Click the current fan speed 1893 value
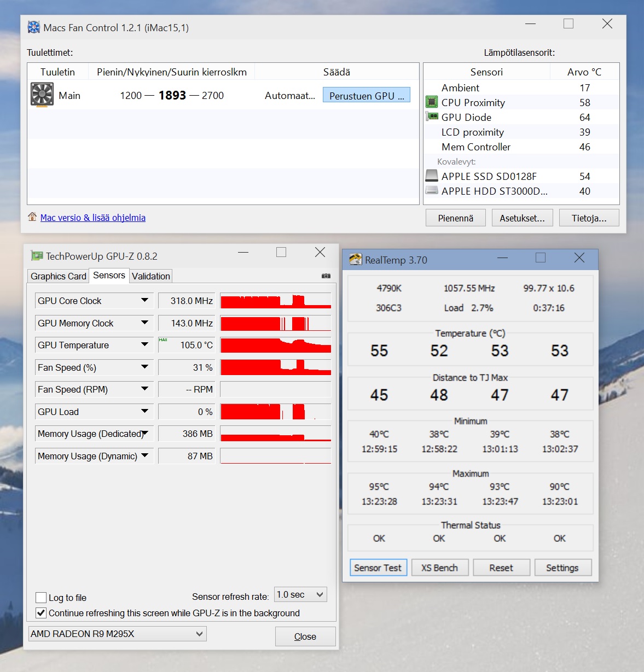 (x=172, y=95)
